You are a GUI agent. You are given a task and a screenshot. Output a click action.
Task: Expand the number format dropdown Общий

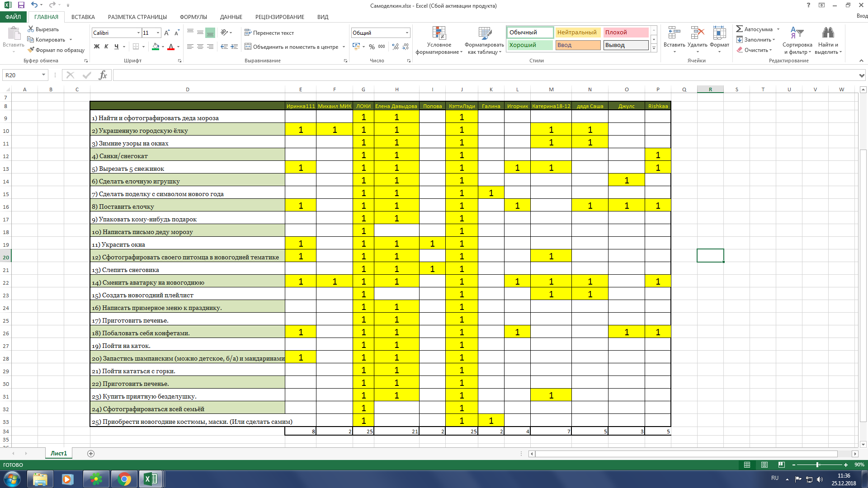pos(407,33)
